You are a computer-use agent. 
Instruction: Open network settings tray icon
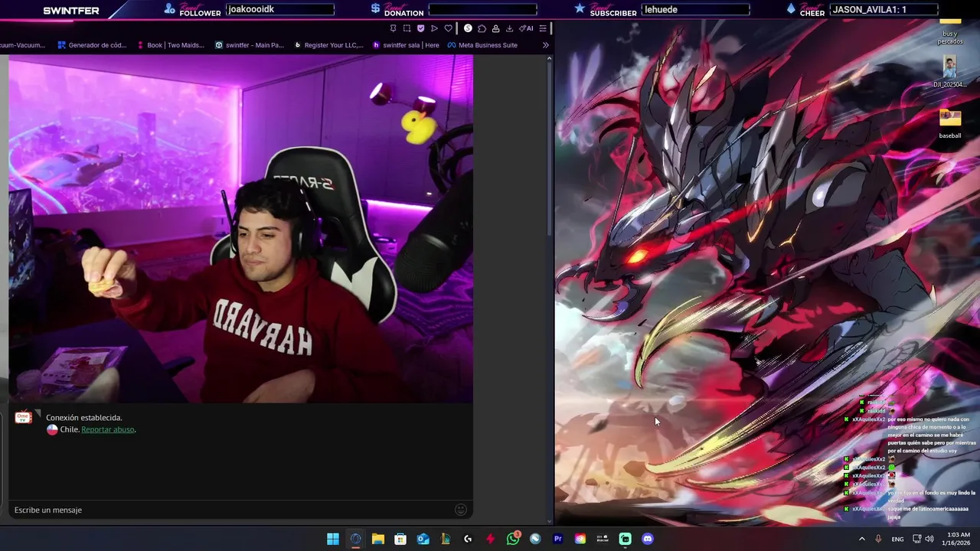[917, 539]
